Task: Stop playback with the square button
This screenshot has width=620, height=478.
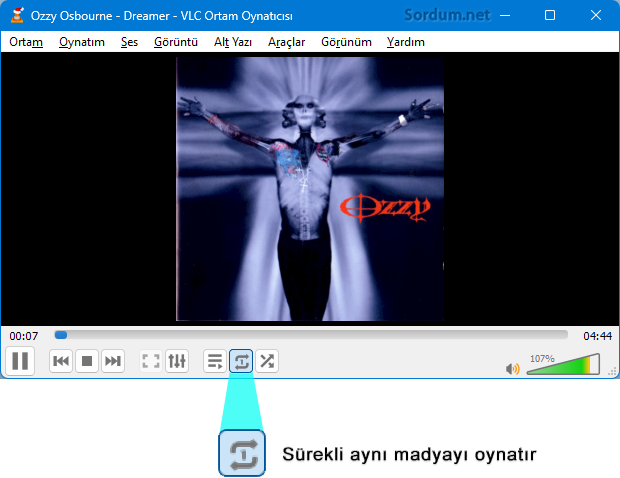Action: tap(87, 361)
